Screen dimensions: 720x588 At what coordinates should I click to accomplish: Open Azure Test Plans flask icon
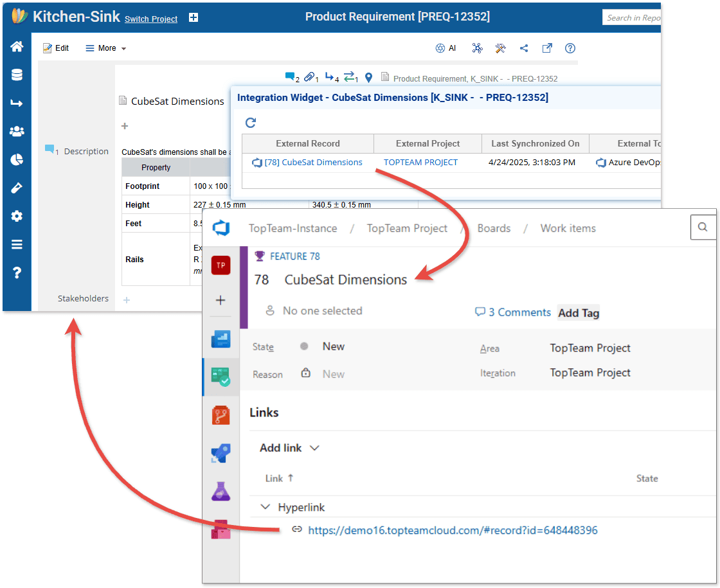click(x=221, y=492)
